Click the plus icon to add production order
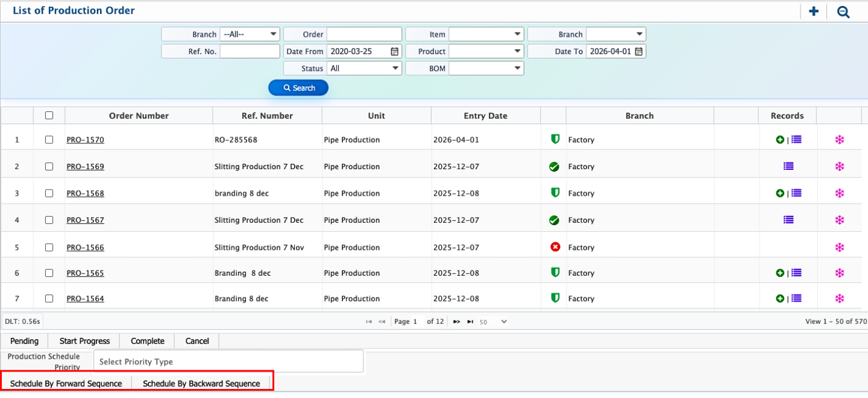The image size is (868, 398). 814,11
